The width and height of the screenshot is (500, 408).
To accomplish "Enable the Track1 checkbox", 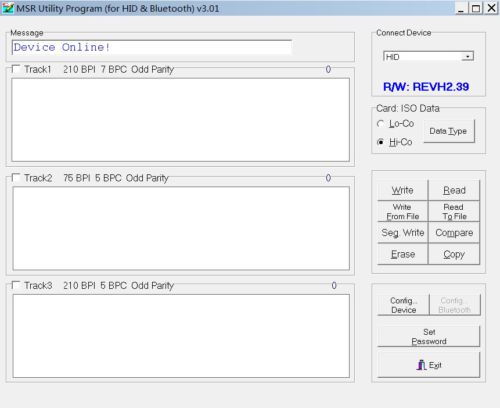I will [16, 69].
